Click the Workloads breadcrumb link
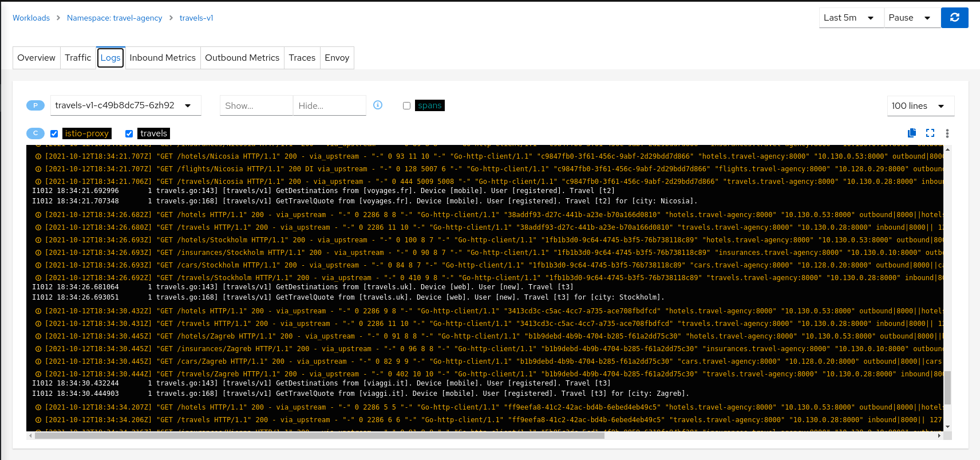The width and height of the screenshot is (980, 460). click(31, 18)
